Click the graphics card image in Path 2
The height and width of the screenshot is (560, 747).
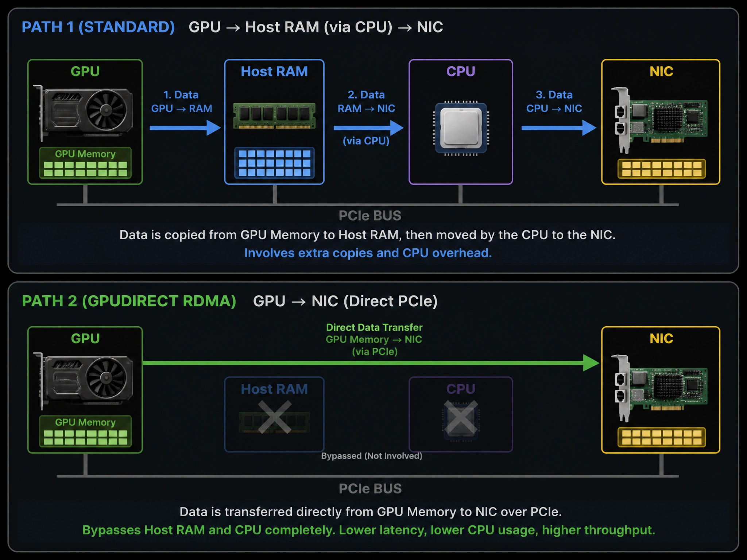(83, 381)
